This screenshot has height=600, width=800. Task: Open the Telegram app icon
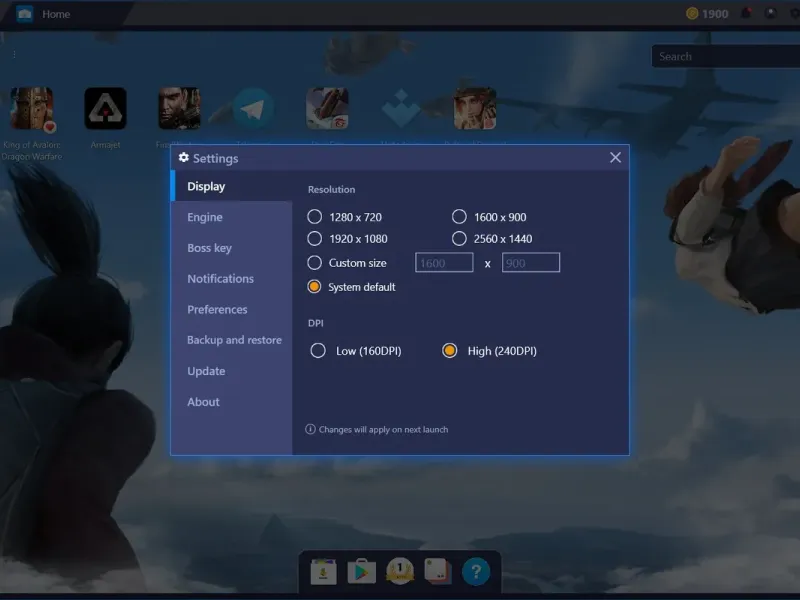pos(254,108)
